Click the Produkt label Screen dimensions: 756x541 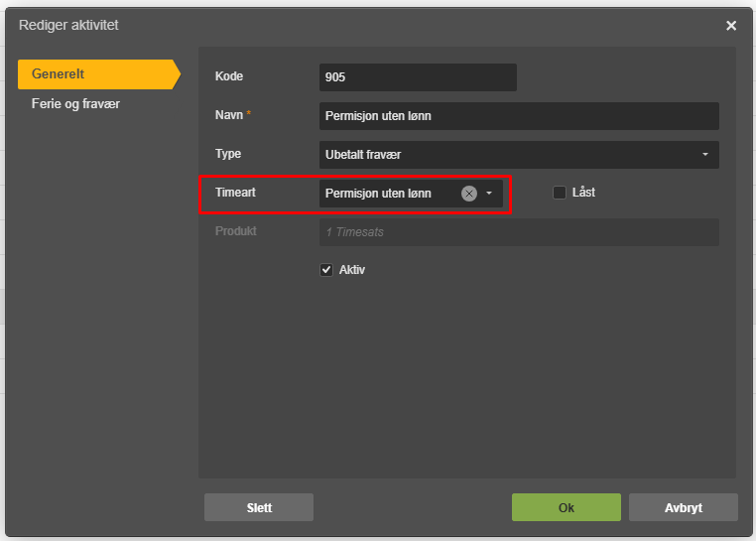(236, 231)
